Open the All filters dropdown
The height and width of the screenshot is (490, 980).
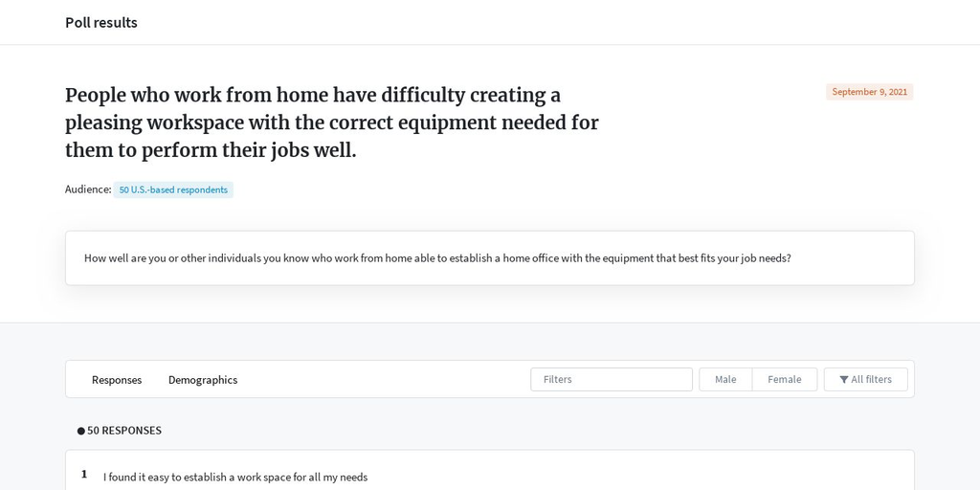(x=865, y=379)
